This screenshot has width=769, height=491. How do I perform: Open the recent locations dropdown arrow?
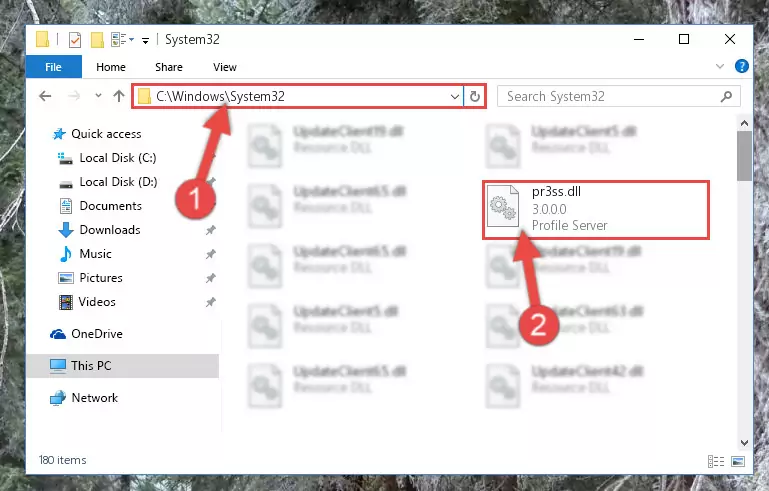98,96
